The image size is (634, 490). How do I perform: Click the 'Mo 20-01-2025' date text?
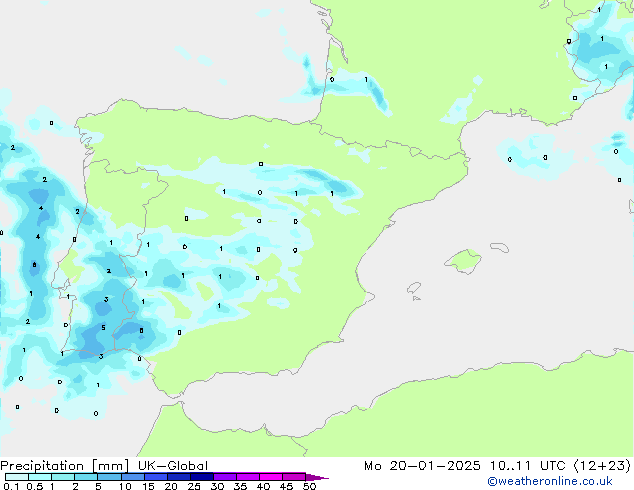tap(422, 466)
